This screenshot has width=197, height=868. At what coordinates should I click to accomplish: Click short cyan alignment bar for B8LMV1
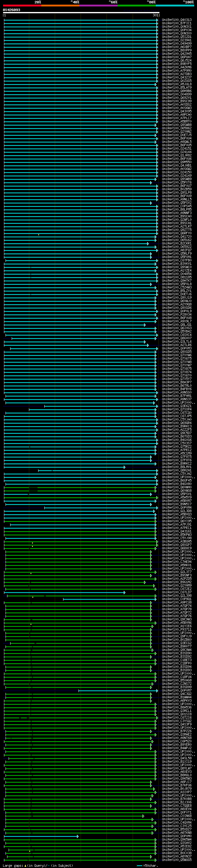tap(64, 467)
